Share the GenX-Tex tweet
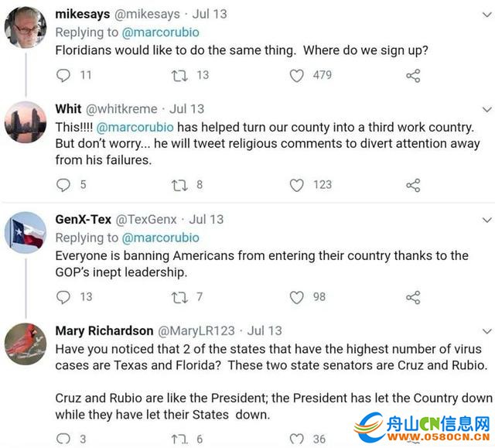The image size is (495, 448). point(413,297)
